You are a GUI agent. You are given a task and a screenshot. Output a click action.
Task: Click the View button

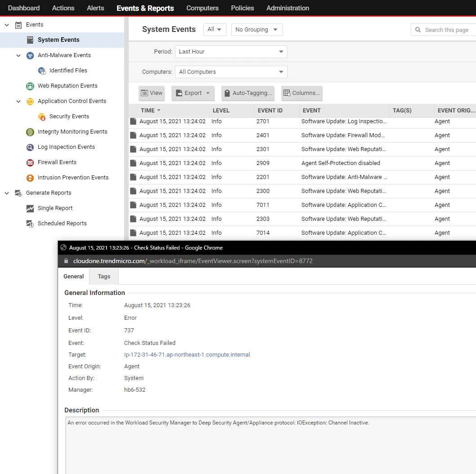[152, 93]
